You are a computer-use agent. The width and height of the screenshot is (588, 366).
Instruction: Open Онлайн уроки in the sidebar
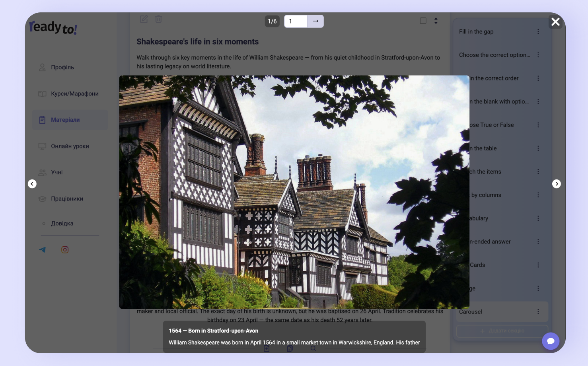tap(70, 146)
